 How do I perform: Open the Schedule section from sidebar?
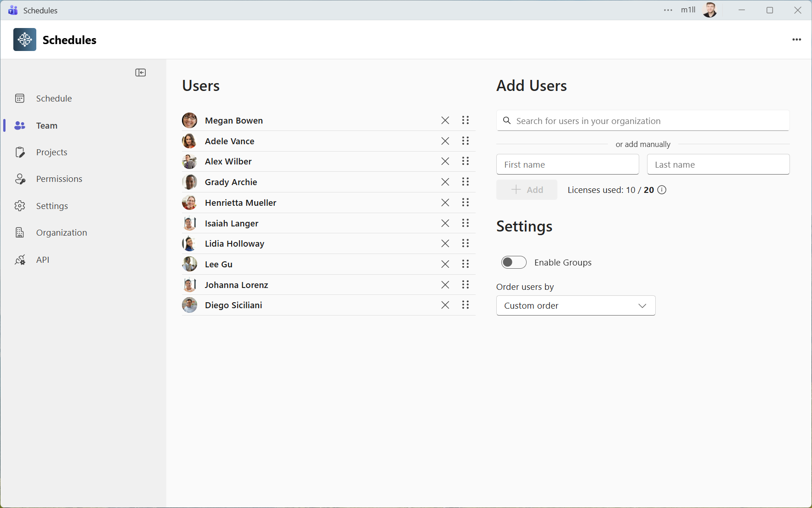tap(54, 98)
